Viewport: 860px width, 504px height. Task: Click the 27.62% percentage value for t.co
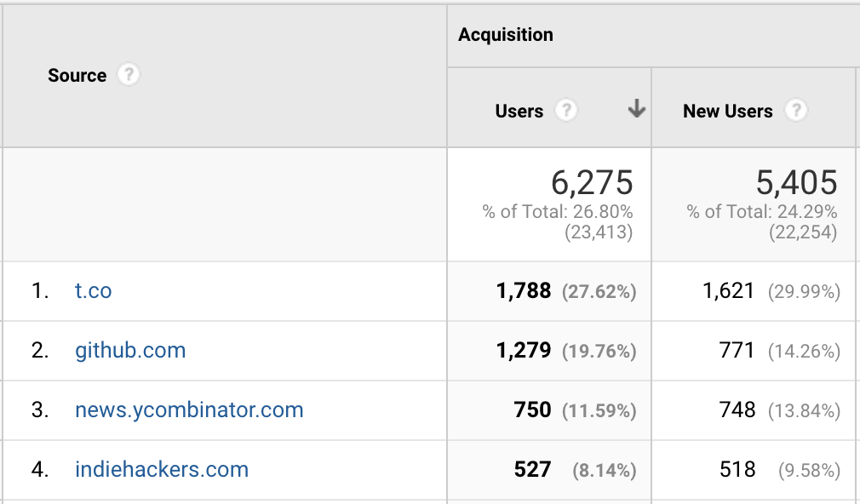(x=599, y=291)
